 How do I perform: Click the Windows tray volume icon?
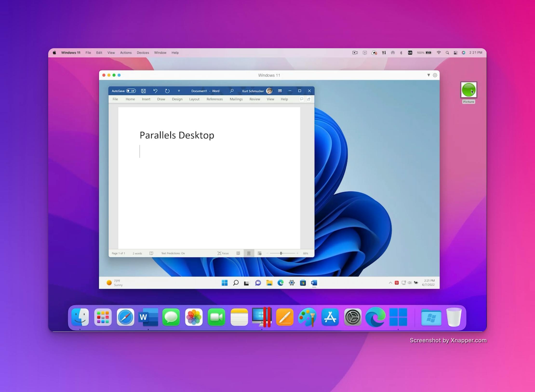point(410,283)
